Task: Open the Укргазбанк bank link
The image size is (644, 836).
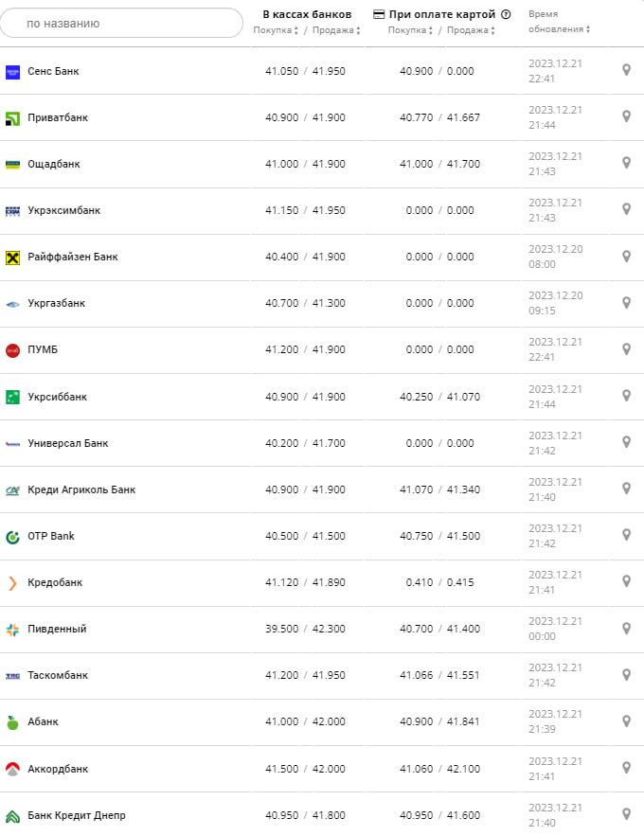Action: click(x=57, y=304)
